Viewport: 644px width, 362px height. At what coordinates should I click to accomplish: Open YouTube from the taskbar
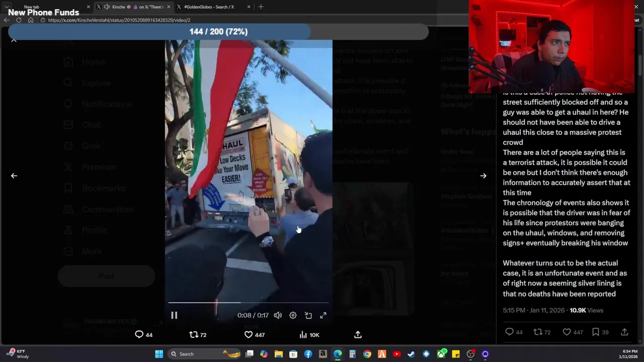396,354
